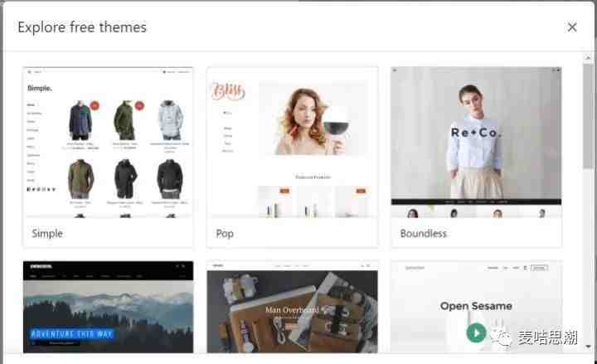
Task: Open the Man Overboard theme thumbnail
Action: (x=292, y=307)
